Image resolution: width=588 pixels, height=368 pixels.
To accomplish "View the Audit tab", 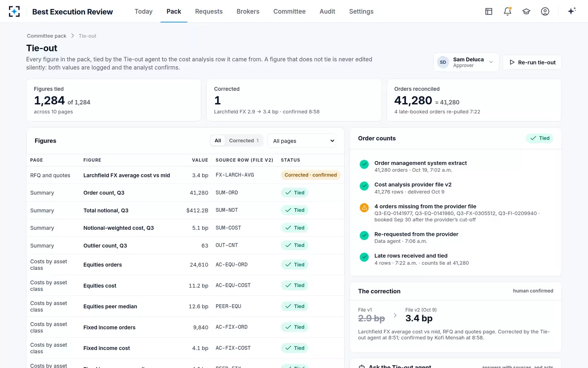I will [327, 11].
